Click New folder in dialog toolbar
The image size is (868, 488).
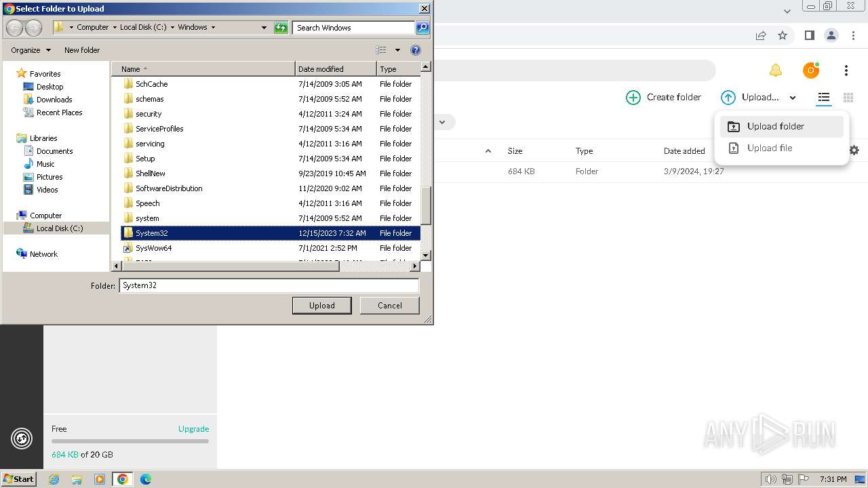82,50
